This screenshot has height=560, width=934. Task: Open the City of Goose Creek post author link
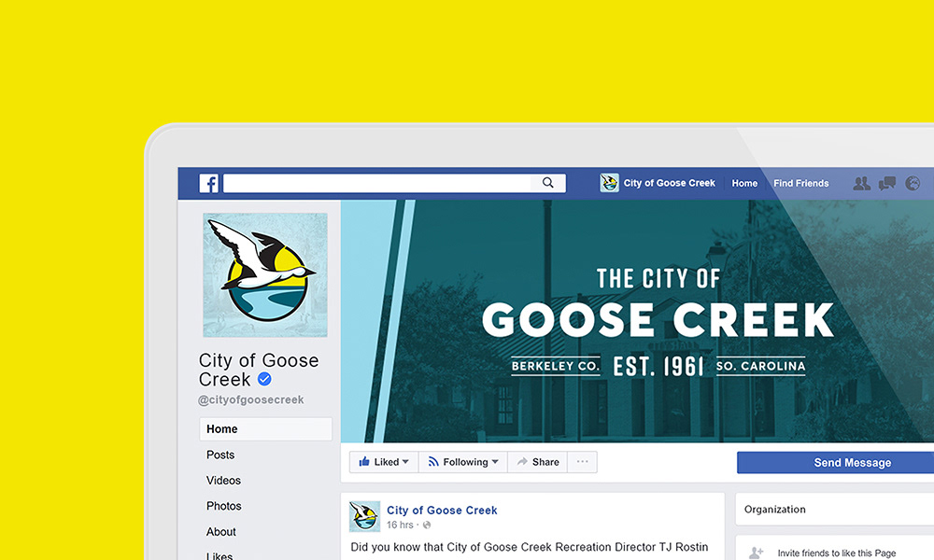(x=442, y=510)
